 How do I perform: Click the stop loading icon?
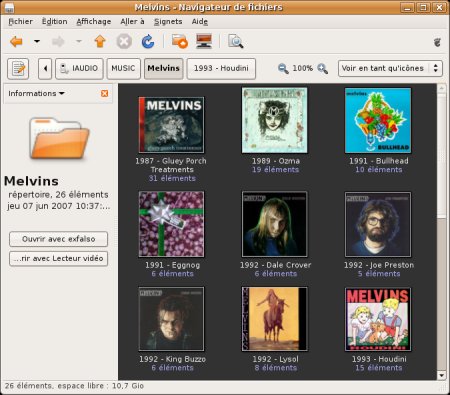(124, 42)
